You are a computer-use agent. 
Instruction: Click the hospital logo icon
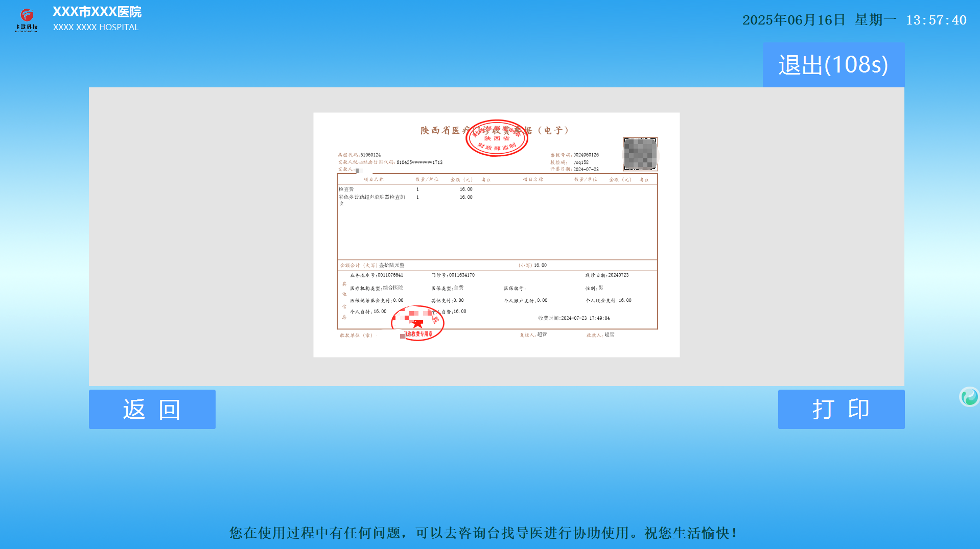point(27,20)
